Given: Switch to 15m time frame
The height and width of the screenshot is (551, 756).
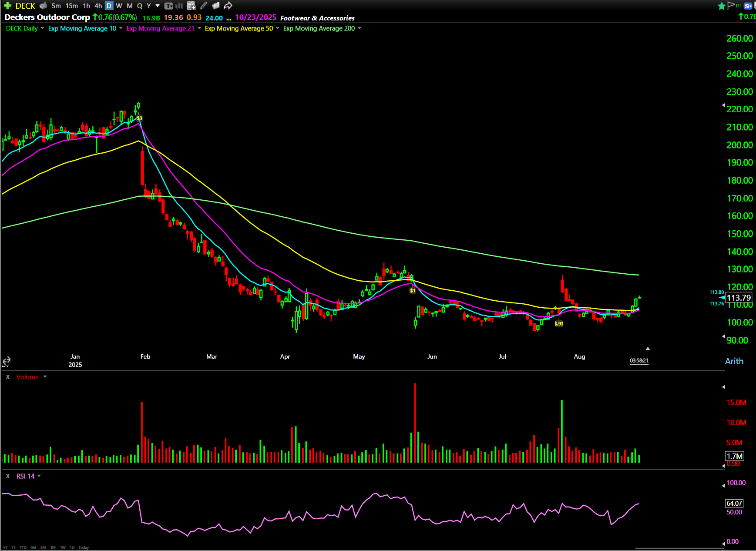Looking at the screenshot, I should click(x=72, y=6).
